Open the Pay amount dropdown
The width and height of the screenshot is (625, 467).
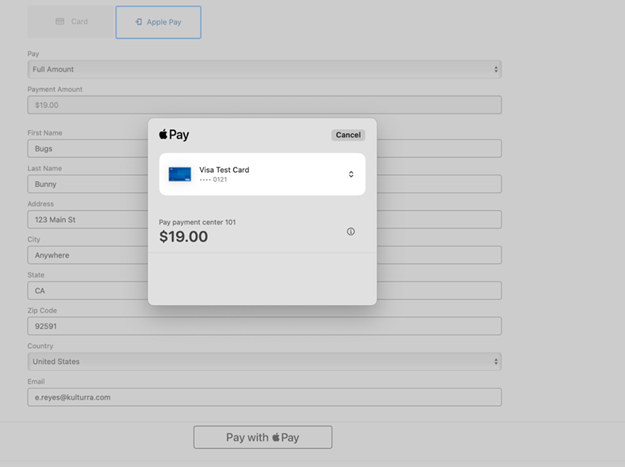[x=264, y=69]
